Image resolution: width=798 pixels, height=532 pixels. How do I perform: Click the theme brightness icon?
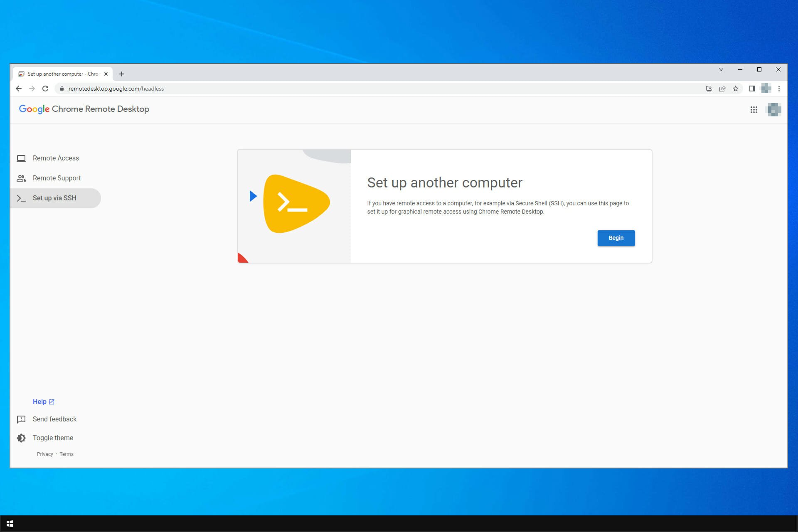coord(21,438)
